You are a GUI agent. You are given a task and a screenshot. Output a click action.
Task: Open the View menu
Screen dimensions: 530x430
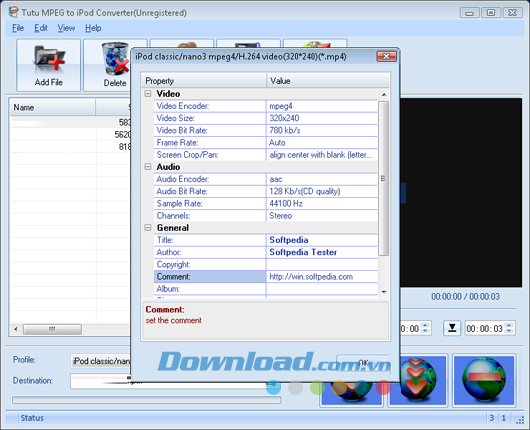click(66, 28)
